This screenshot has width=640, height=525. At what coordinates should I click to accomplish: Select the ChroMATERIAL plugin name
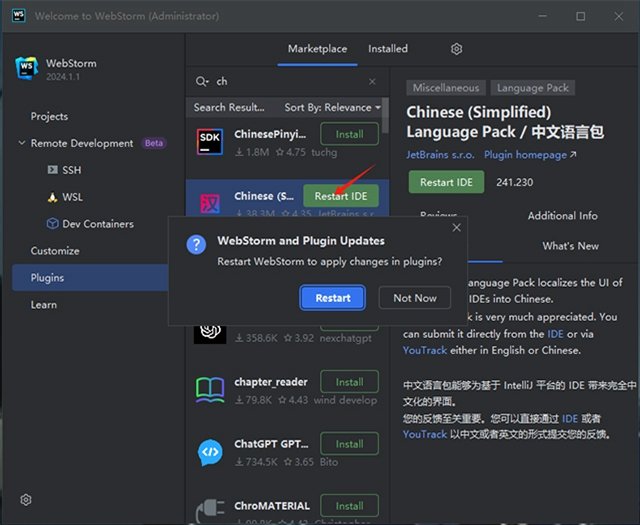tap(272, 506)
